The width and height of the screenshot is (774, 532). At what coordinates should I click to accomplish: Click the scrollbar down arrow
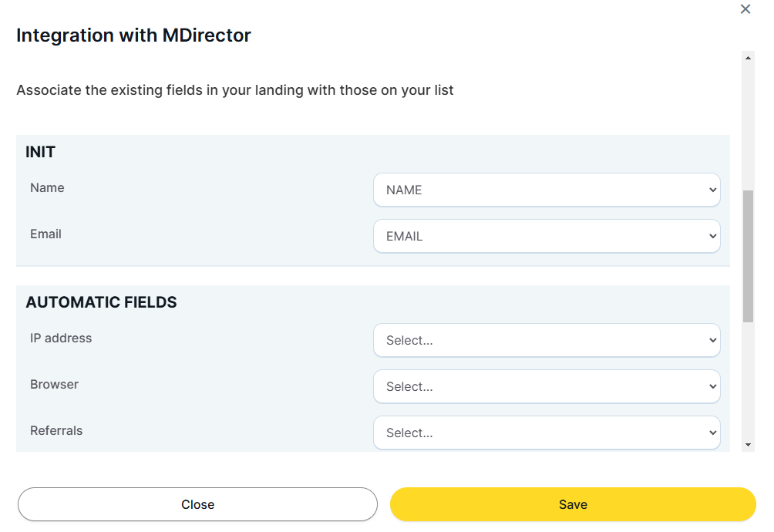coord(748,445)
